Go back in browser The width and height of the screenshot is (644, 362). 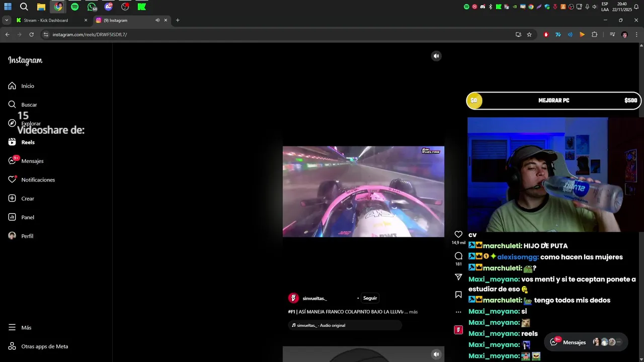pyautogui.click(x=7, y=35)
